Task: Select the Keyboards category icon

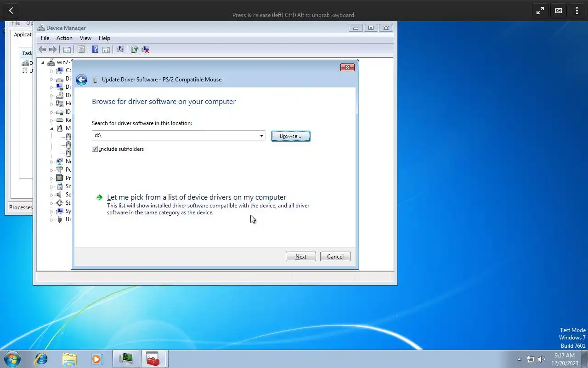Action: point(59,120)
